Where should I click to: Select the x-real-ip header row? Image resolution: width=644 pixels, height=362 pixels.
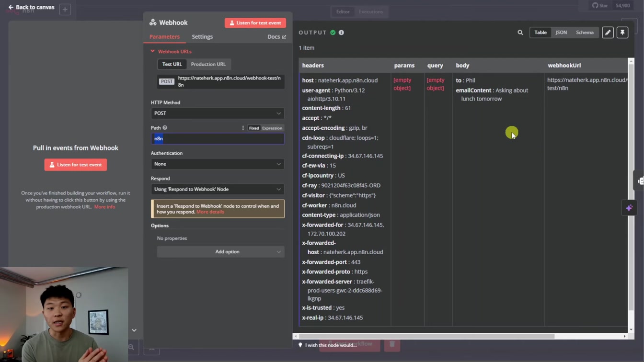pyautogui.click(x=333, y=318)
